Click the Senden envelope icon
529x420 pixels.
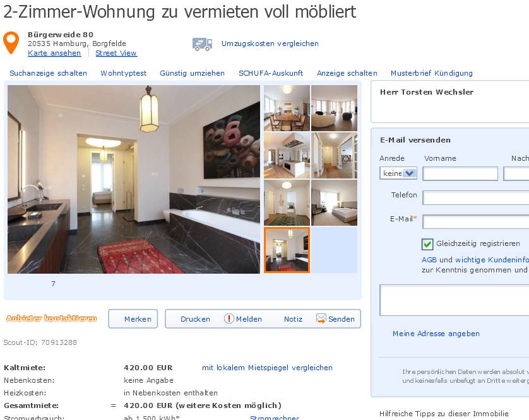(321, 318)
